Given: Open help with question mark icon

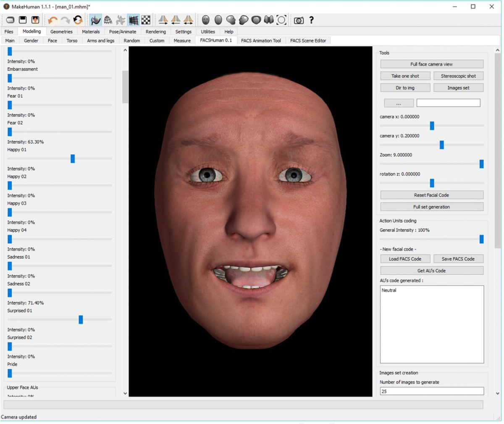Looking at the screenshot, I should click(x=311, y=20).
